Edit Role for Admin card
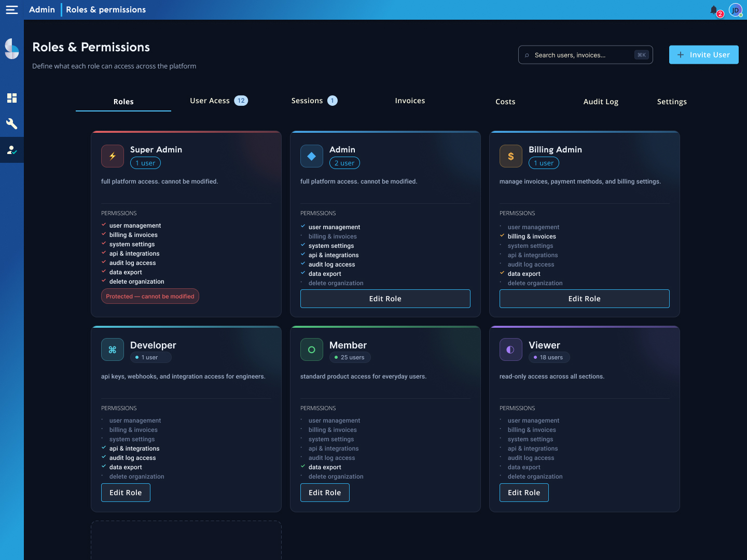Image resolution: width=747 pixels, height=560 pixels. (385, 299)
